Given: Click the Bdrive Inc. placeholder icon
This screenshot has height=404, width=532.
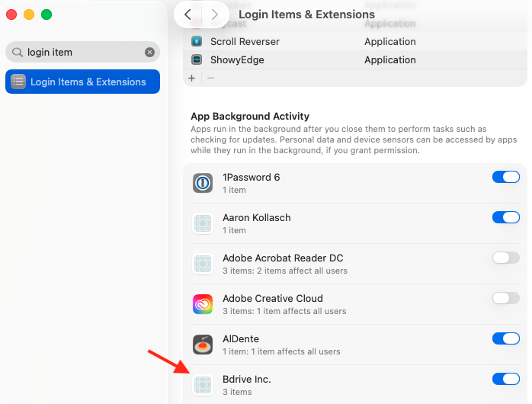Looking at the screenshot, I should (x=202, y=385).
